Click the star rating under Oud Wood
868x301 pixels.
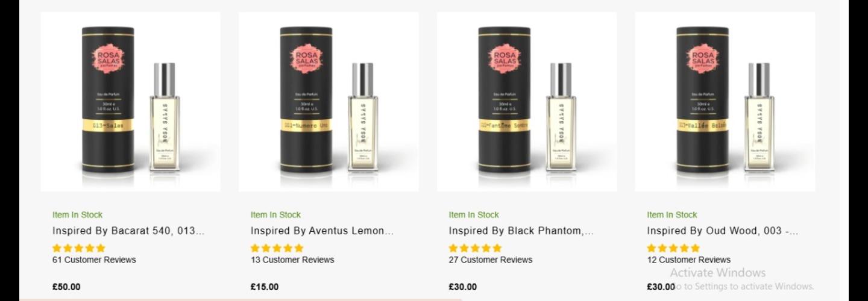click(x=673, y=248)
